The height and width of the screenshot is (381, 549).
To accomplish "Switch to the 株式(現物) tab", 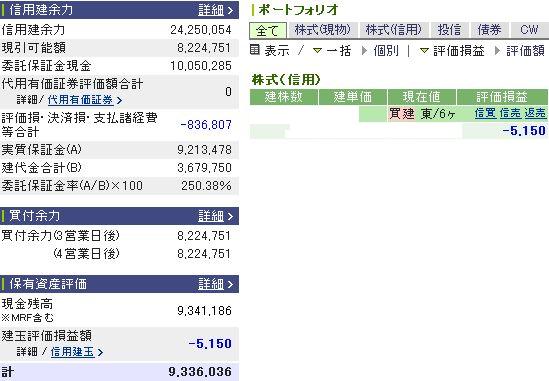I will (x=322, y=30).
